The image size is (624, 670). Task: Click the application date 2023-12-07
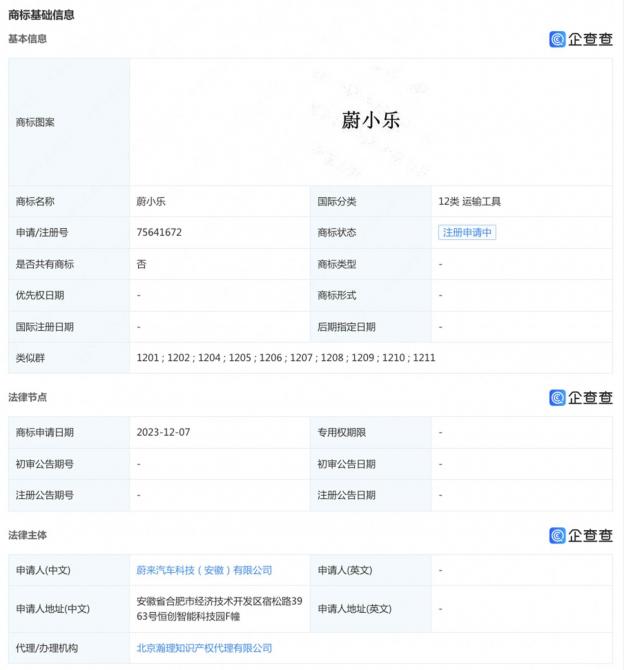click(x=162, y=433)
